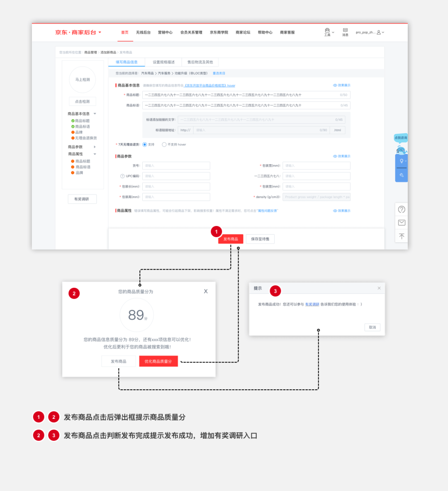The height and width of the screenshot is (491, 448).
Task: Click the wrench icon in blue side panel
Action: click(x=401, y=175)
